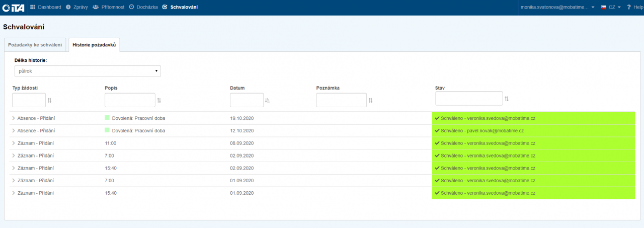Viewport: 644px width, 228px height.
Task: Expand the 19.10.2020 Absence row
Action: pyautogui.click(x=14, y=118)
